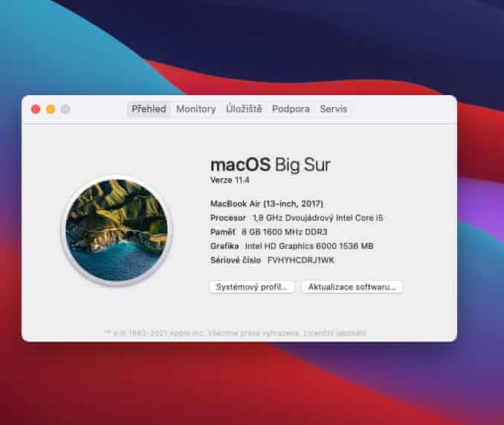
Task: Open the Úložiště tab
Action: (244, 109)
